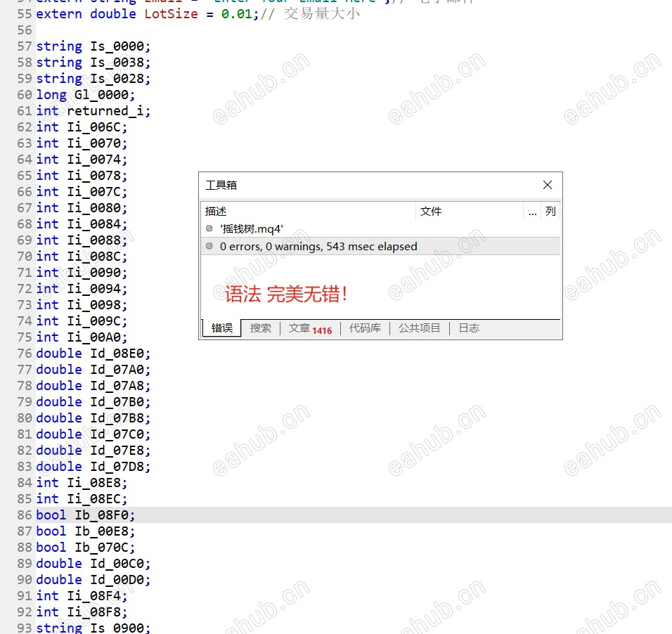Click 'Ii_0084' on line 68
Screen dimensions: 672x634
pos(94,224)
